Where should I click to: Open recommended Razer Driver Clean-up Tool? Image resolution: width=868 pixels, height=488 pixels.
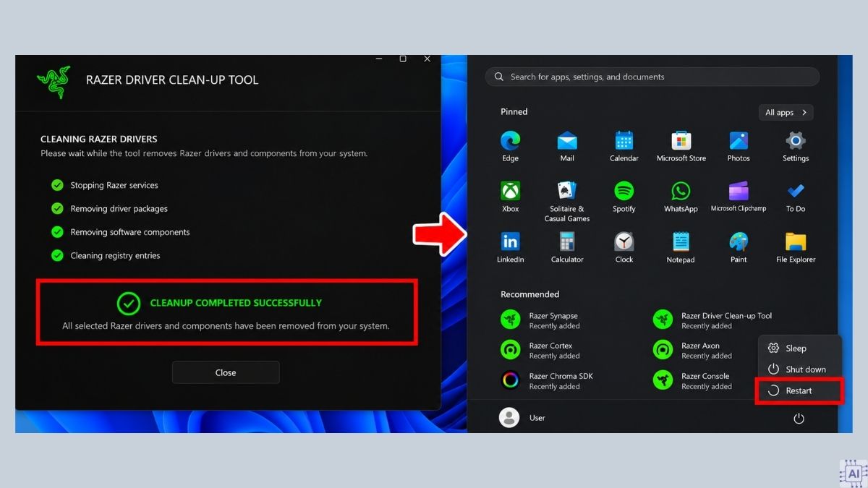tap(712, 320)
